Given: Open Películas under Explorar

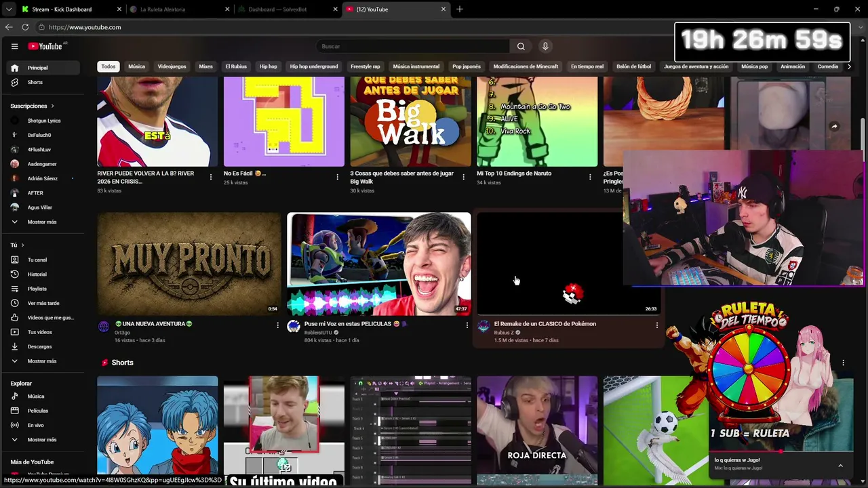Looking at the screenshot, I should coord(42,411).
